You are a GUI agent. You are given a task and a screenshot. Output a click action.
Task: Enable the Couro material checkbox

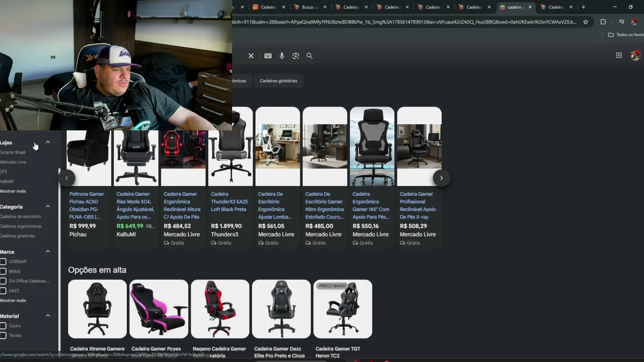[x=3, y=326]
